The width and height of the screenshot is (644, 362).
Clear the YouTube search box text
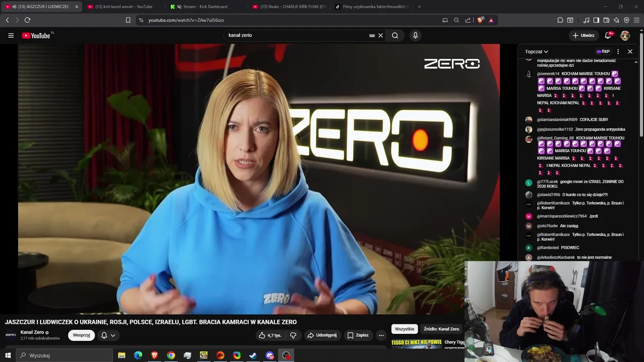381,36
